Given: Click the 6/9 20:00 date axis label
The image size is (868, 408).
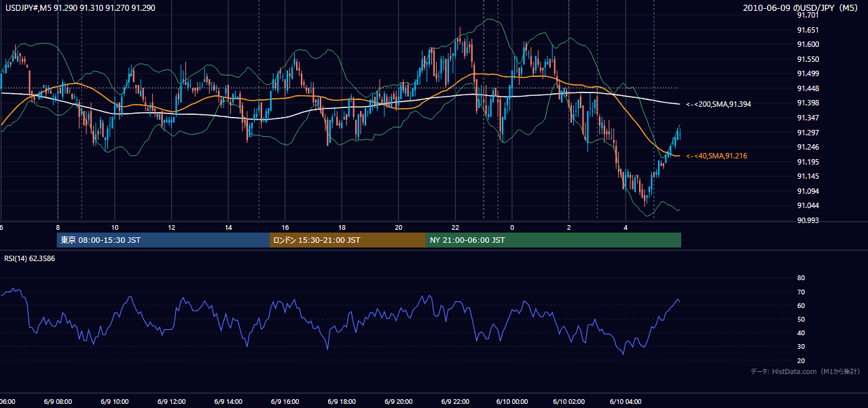Looking at the screenshot, I should coord(399,402).
